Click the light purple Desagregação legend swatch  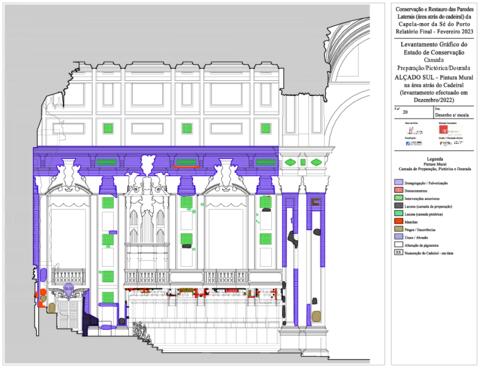(399, 183)
